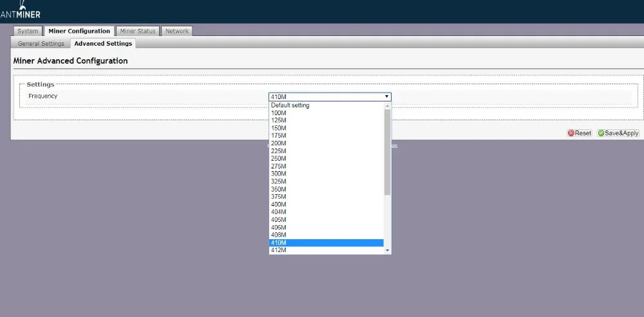Select 100M frequency option
Screen dimensions: 644x317
pyautogui.click(x=327, y=113)
